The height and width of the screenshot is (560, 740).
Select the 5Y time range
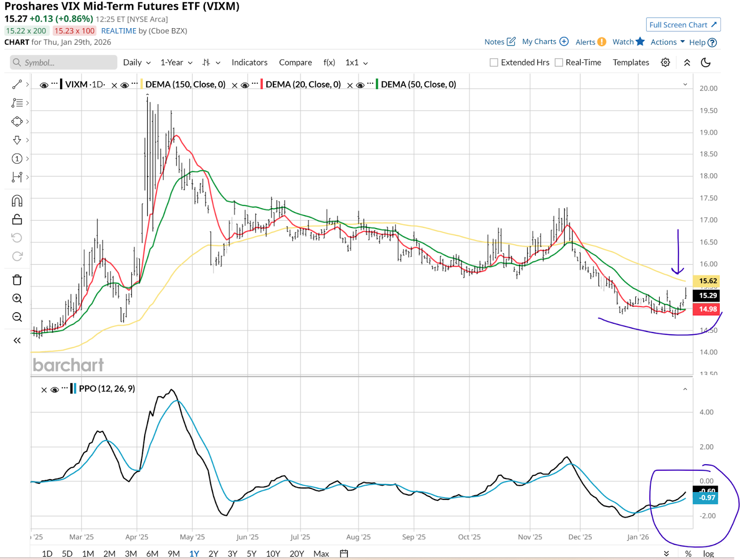click(252, 554)
